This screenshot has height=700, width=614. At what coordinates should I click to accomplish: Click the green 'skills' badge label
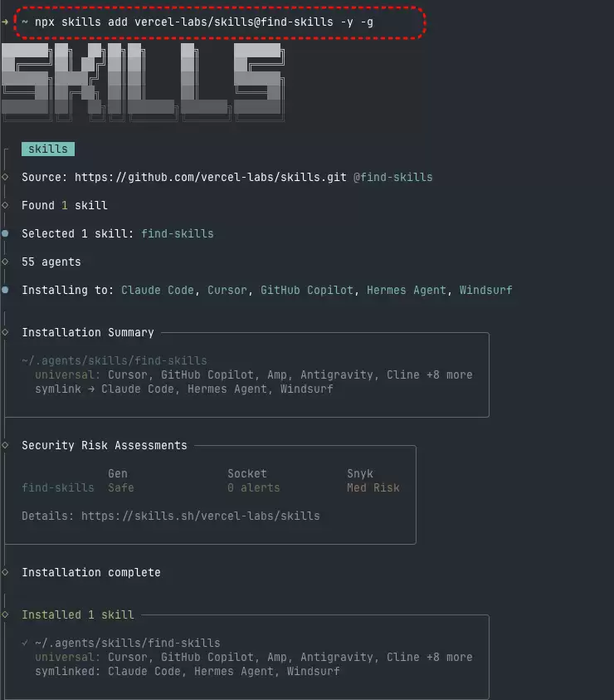[x=48, y=149]
